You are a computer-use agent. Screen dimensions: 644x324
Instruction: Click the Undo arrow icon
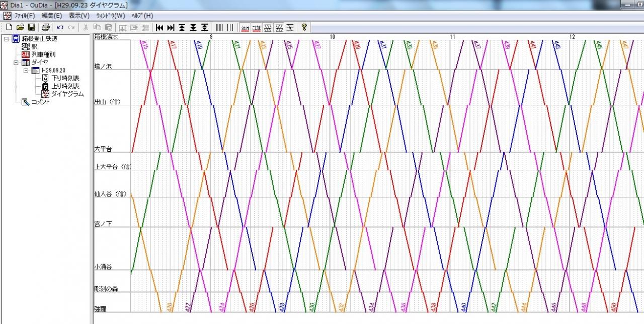60,27
